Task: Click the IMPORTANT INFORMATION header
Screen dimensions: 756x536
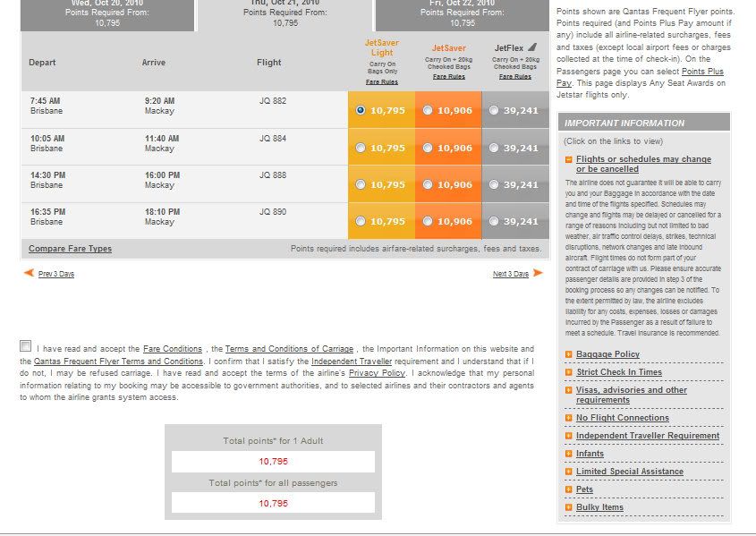Action: point(644,123)
